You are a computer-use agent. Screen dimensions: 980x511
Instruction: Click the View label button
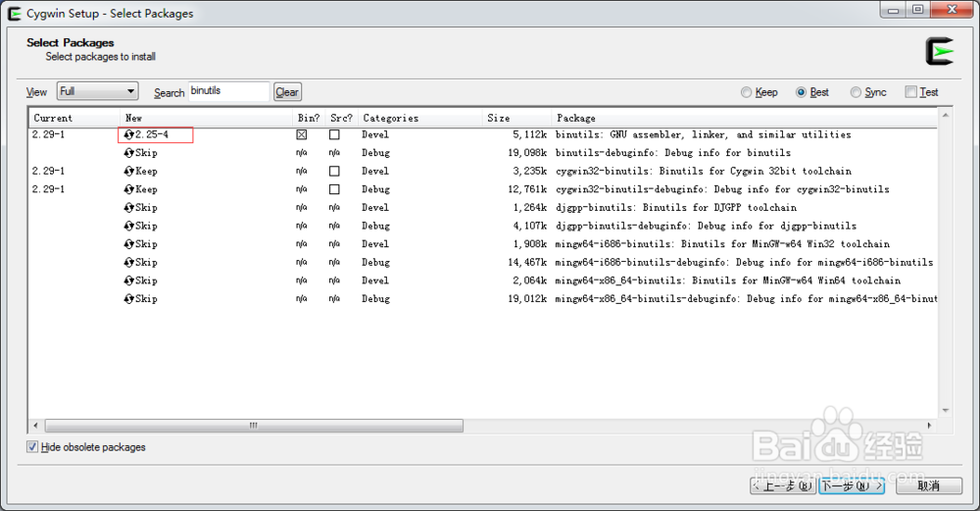(36, 92)
